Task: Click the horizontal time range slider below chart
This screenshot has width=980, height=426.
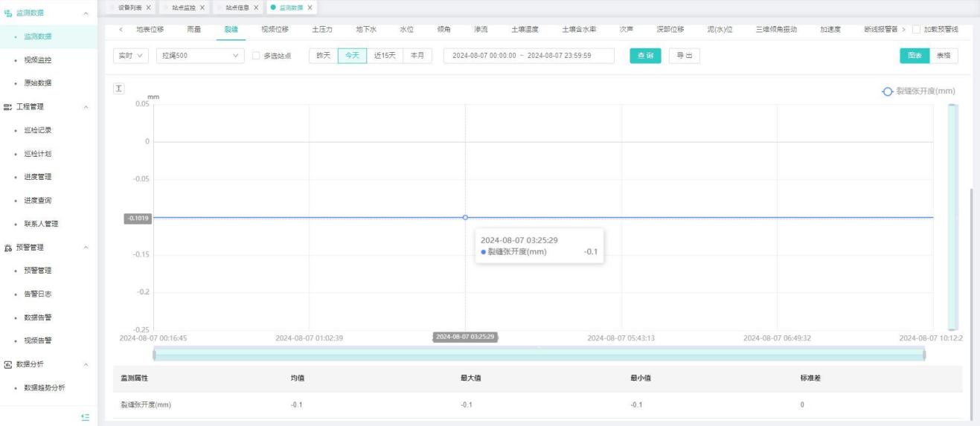Action: tap(539, 355)
